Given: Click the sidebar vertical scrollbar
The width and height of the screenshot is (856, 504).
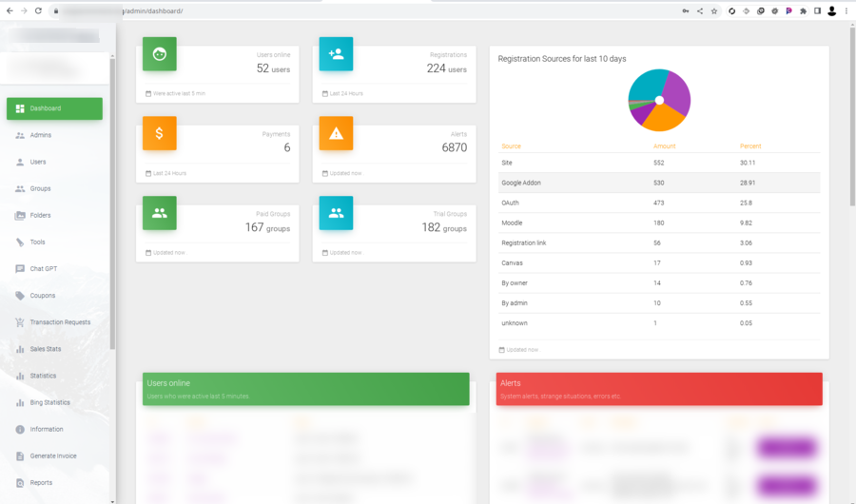Looking at the screenshot, I should coord(112,204).
